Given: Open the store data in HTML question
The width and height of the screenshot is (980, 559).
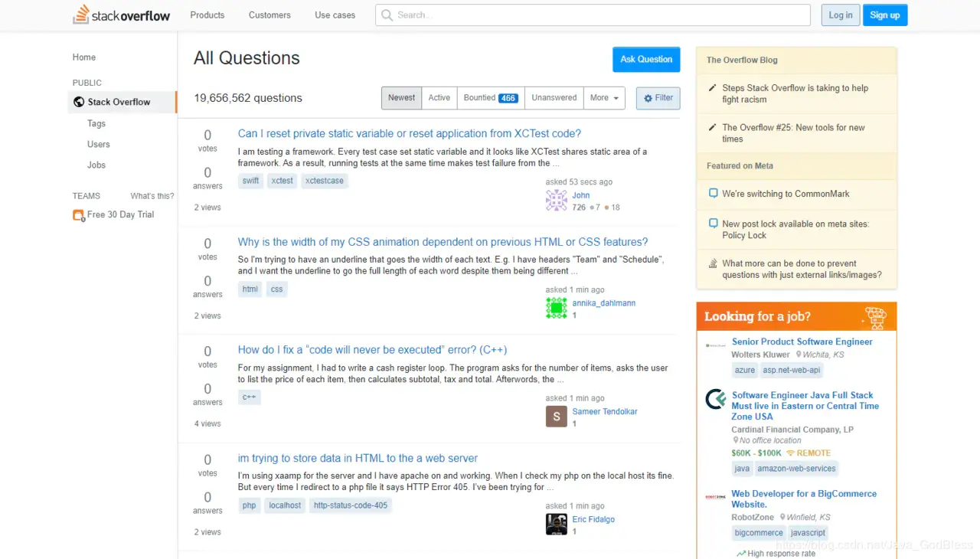Looking at the screenshot, I should click(x=358, y=459).
